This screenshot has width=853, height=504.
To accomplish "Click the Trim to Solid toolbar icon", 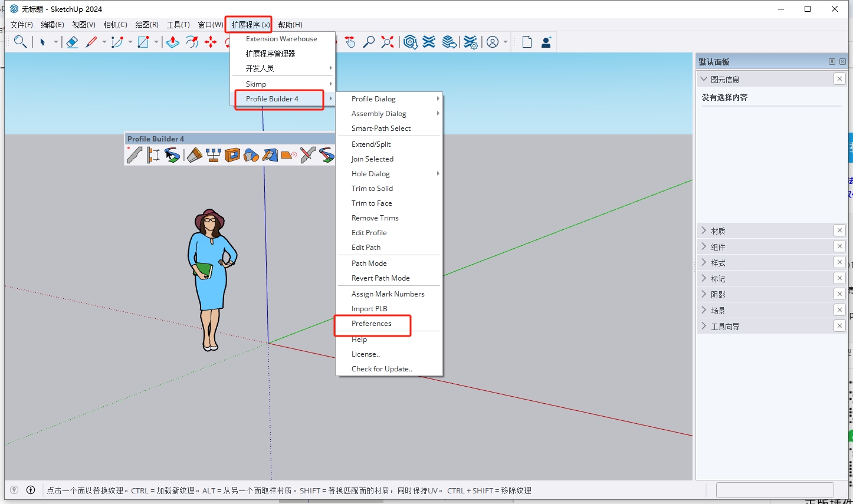I will click(251, 155).
